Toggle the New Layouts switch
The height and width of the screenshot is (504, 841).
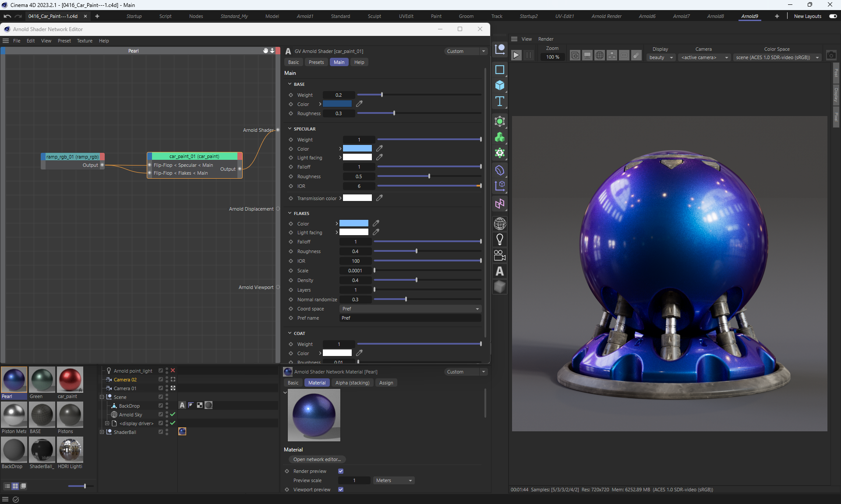coord(833,16)
